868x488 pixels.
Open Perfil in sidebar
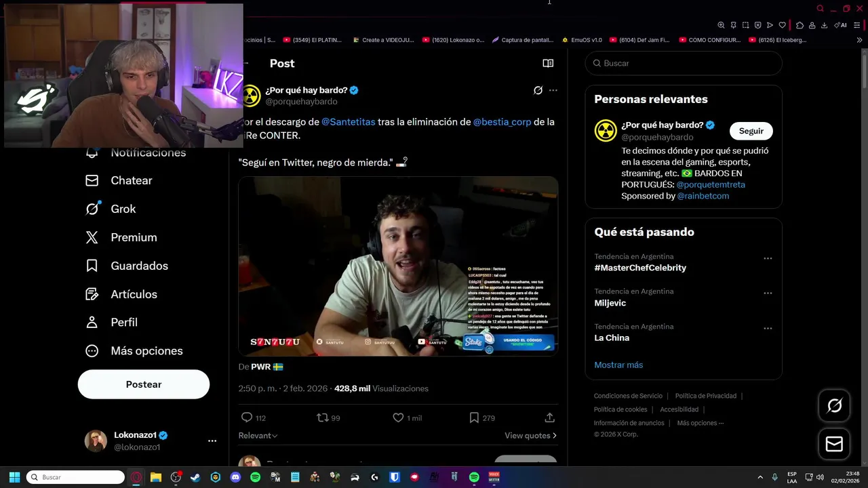[x=111, y=322]
